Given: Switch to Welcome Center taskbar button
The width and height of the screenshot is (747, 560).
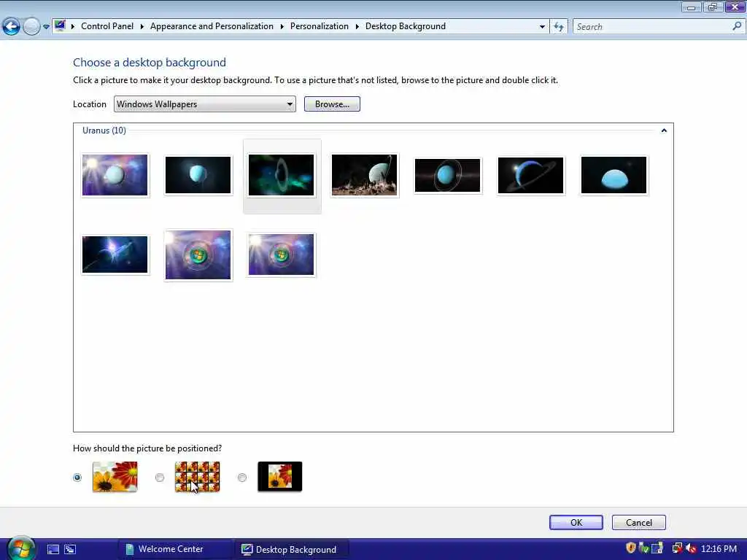Looking at the screenshot, I should pos(175,549).
